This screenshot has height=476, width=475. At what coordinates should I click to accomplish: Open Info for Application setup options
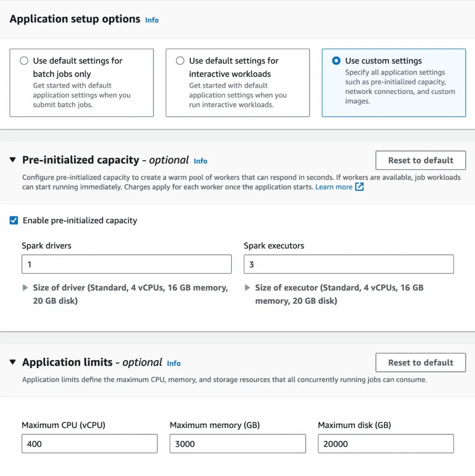[x=152, y=20]
